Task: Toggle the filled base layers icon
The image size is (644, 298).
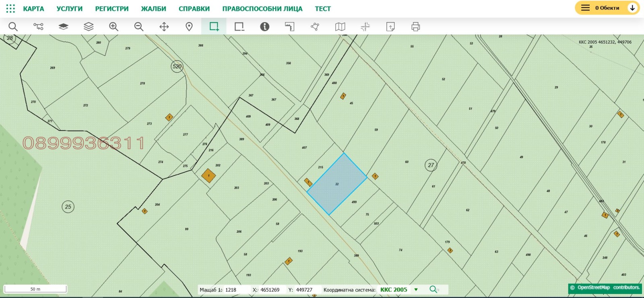Action: [63, 27]
